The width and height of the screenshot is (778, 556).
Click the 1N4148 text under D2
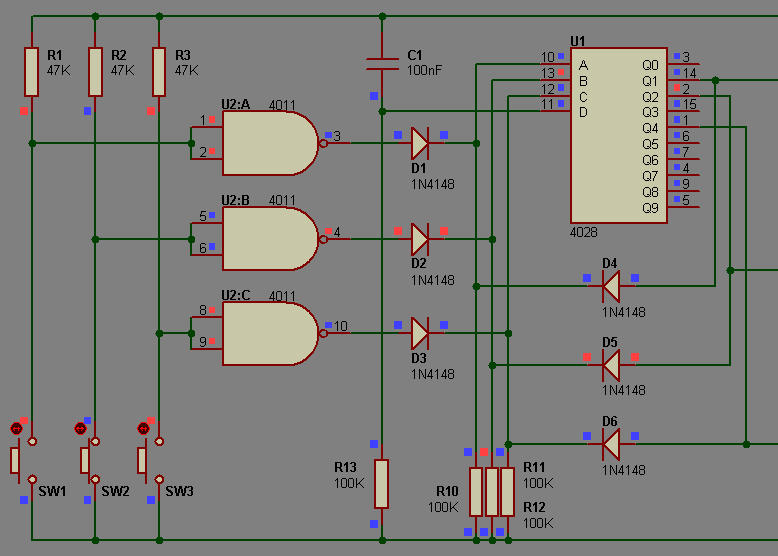(433, 280)
